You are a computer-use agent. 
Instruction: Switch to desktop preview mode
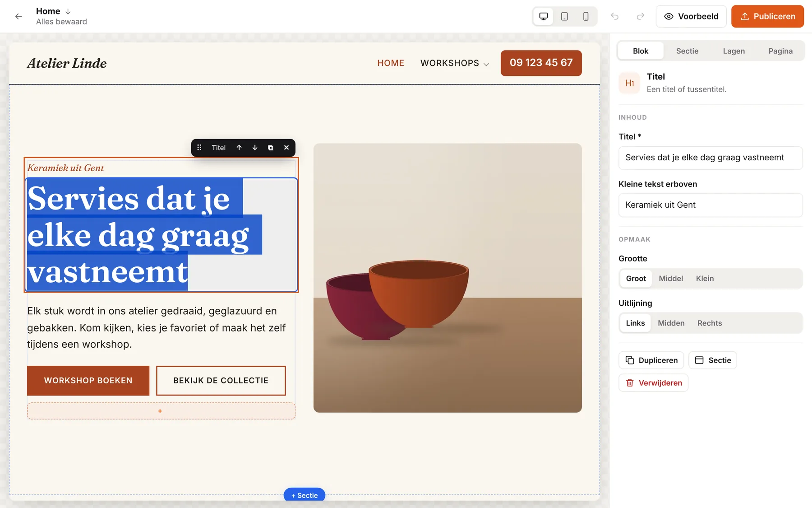click(544, 16)
